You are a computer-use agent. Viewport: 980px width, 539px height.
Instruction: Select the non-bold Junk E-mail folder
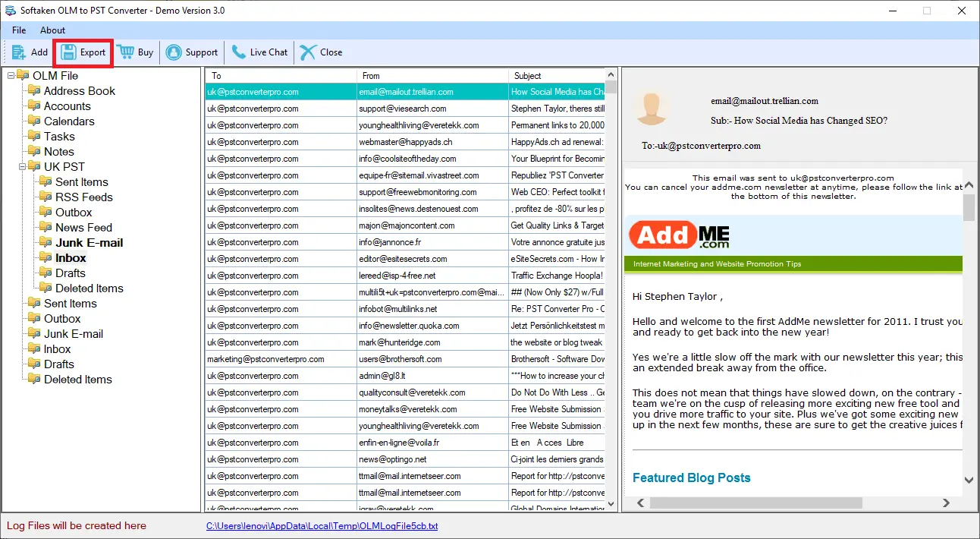74,334
